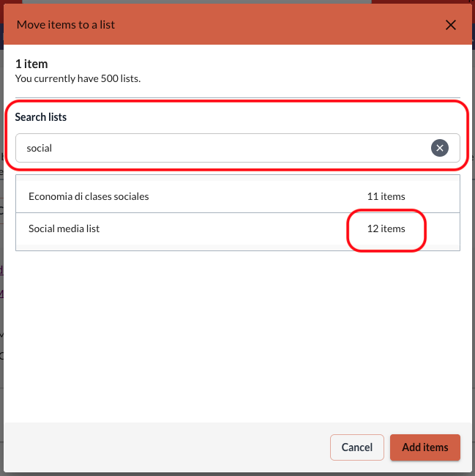Image resolution: width=475 pixels, height=476 pixels.
Task: Click the upper purple link behind the dialog's left edge
Action: [1, 269]
